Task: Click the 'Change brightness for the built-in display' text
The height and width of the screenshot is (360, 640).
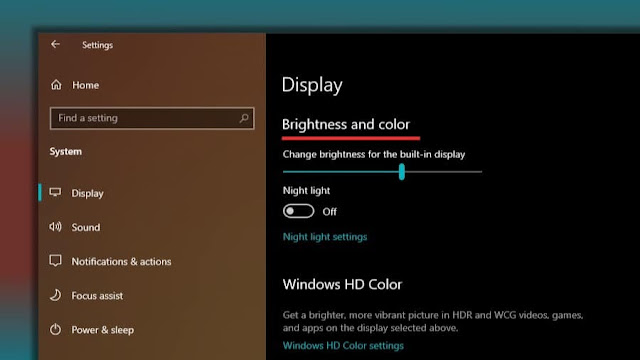Action: point(374,154)
